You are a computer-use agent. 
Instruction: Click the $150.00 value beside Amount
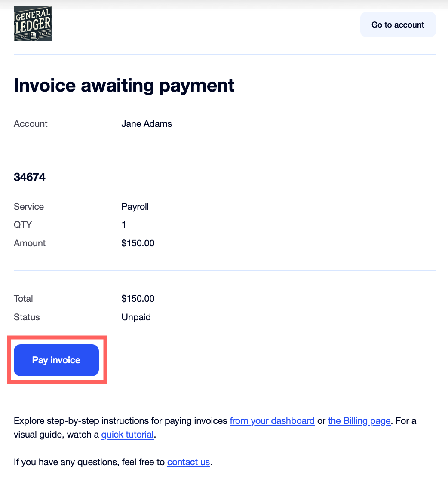(138, 243)
